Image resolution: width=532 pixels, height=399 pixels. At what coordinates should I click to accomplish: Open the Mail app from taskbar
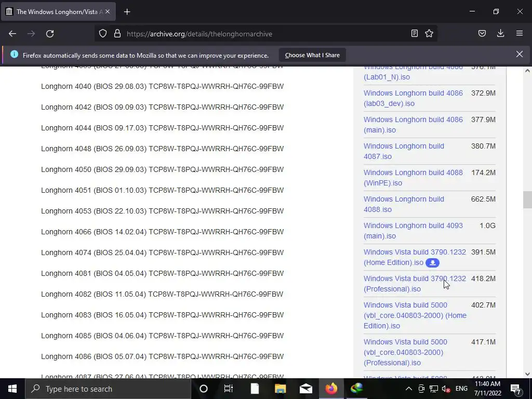[x=305, y=389]
